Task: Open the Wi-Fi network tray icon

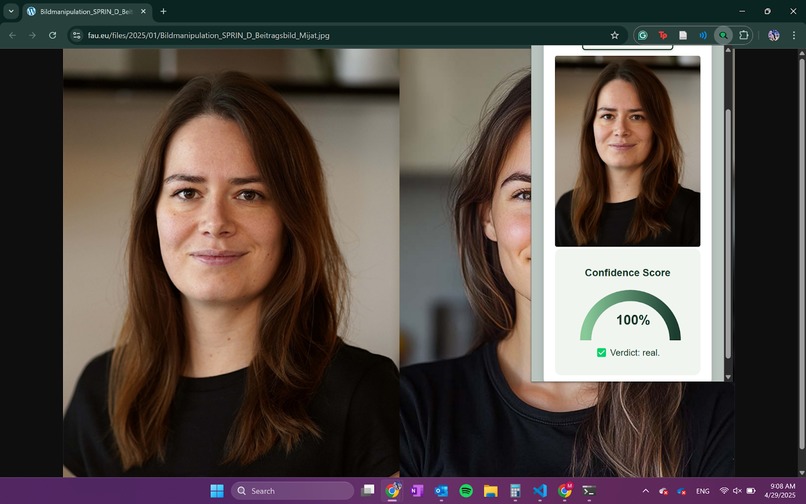Action: (724, 491)
